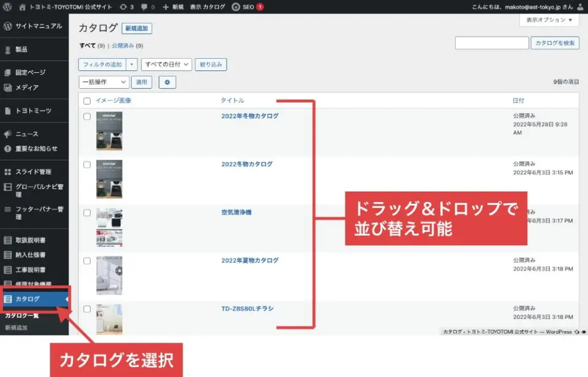Open the すべての日付 dropdown
The height and width of the screenshot is (377, 588).
pos(167,64)
